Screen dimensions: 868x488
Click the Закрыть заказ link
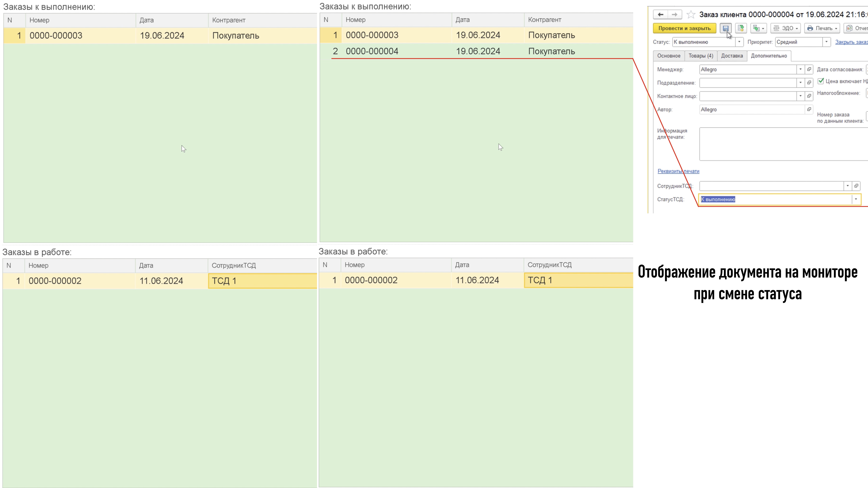tap(852, 42)
